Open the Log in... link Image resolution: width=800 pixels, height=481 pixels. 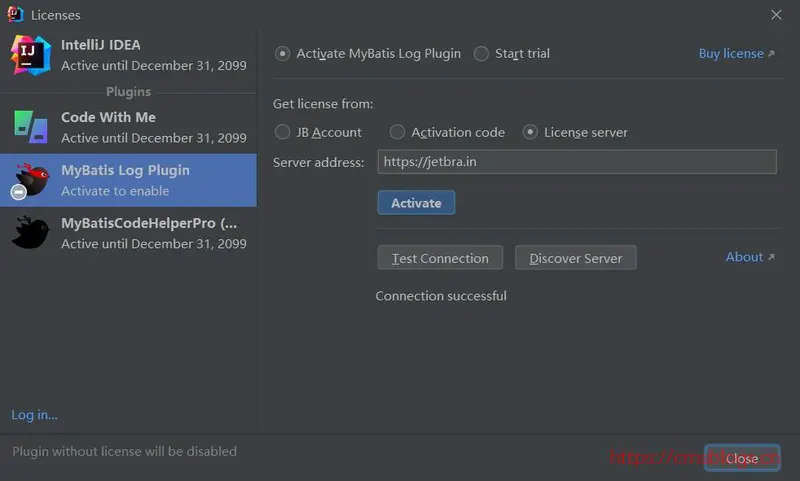click(x=35, y=415)
